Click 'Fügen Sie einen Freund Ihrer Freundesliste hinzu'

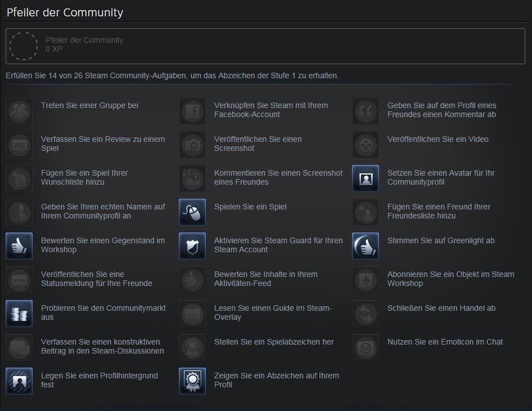(x=439, y=211)
